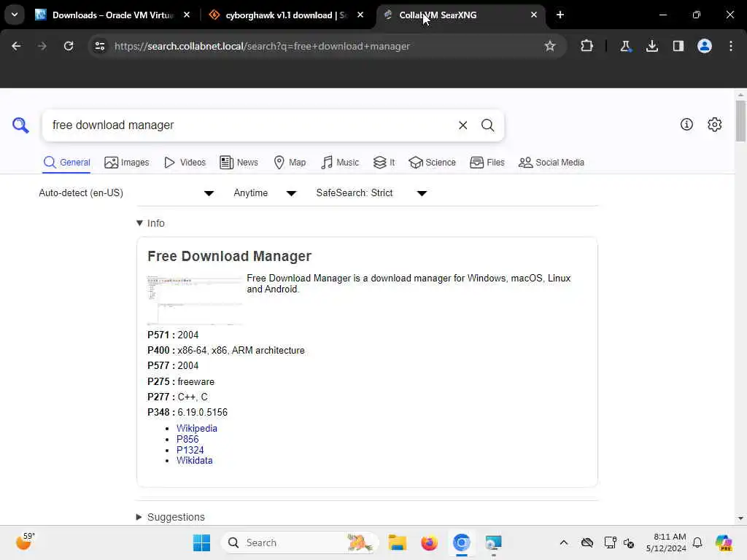This screenshot has height=560, width=747.
Task: Open the notifications bell icon
Action: pyautogui.click(x=697, y=542)
